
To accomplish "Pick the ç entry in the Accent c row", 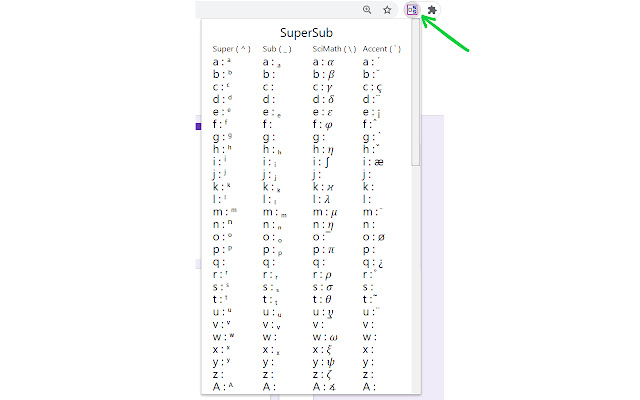I will (x=379, y=88).
